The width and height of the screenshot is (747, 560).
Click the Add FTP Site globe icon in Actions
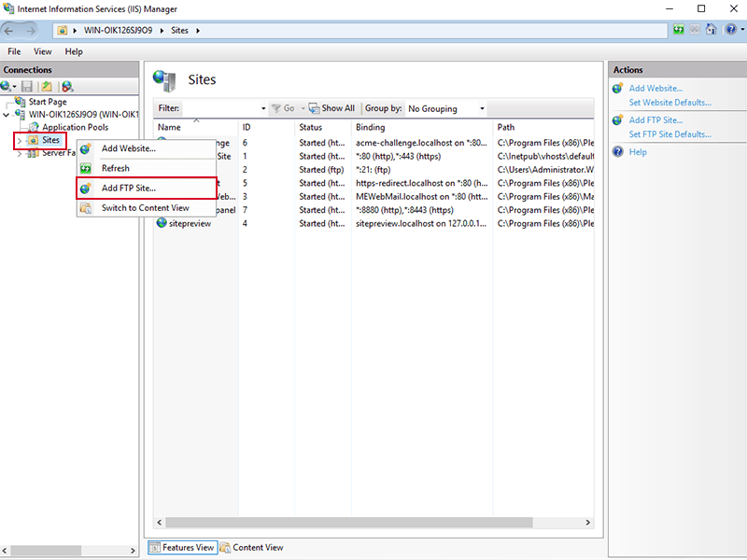618,120
